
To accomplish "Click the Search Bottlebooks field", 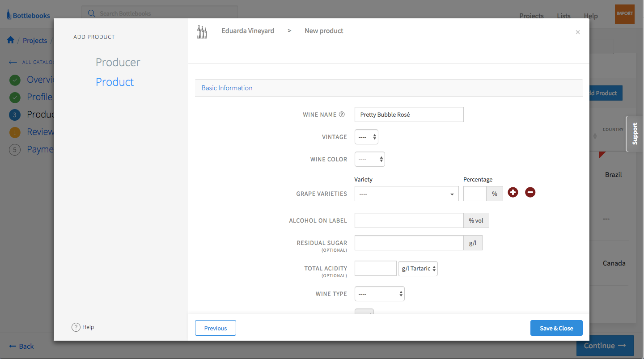I will [160, 13].
